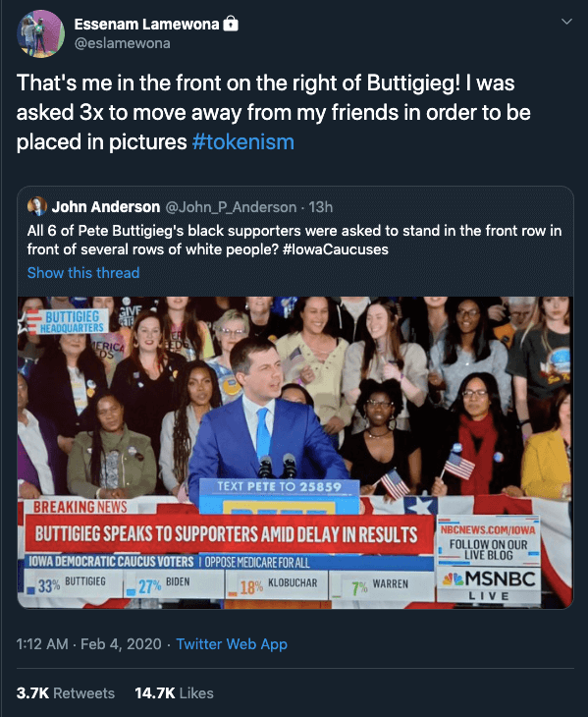The height and width of the screenshot is (717, 588).
Task: Click the MSNBC Live logo in image
Action: tap(489, 584)
